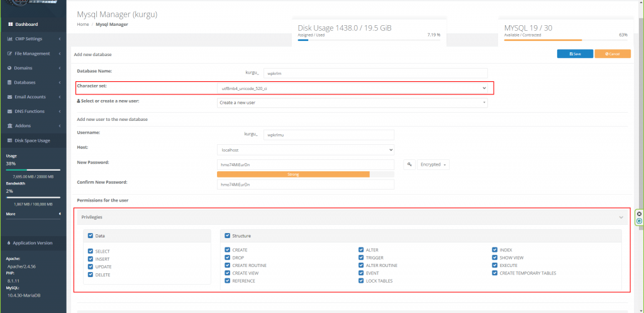The image size is (644, 313).
Task: Click the Disk Space Usage icon
Action: (10, 140)
